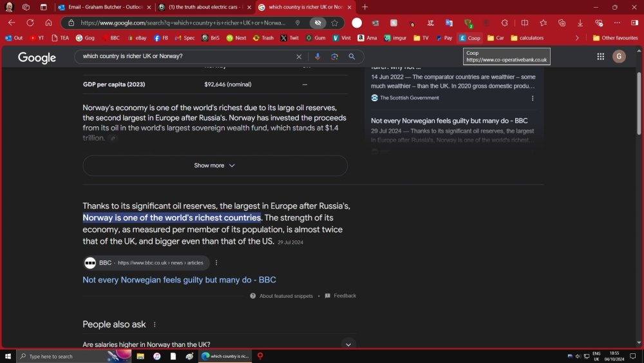Open sidebar BBC 'Not every Norwegian' result
The width and height of the screenshot is (644, 363).
(450, 121)
